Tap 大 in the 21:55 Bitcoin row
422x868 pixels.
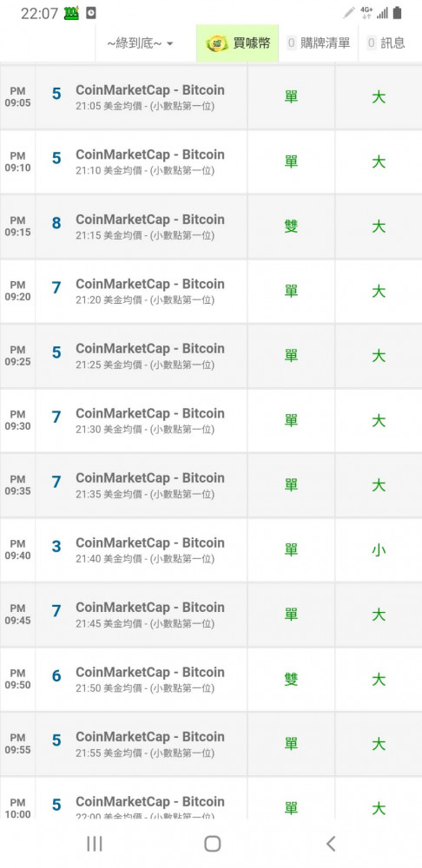click(x=379, y=744)
